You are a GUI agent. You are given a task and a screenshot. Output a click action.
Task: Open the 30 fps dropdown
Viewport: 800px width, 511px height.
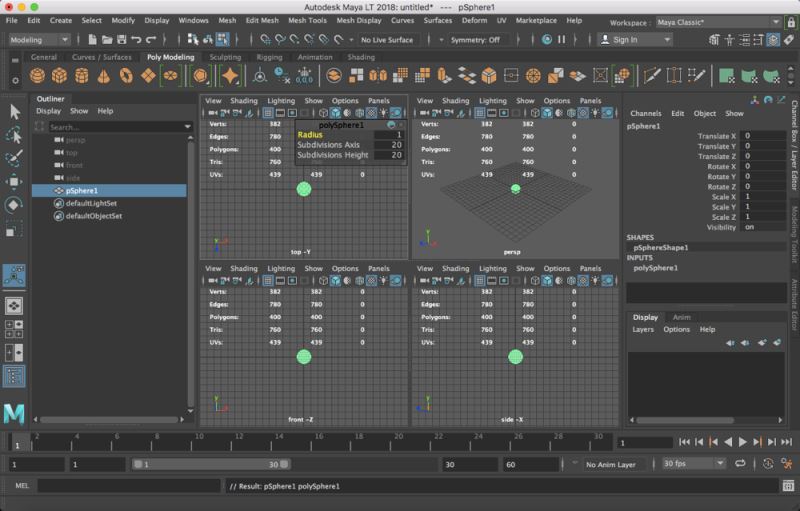pos(693,464)
